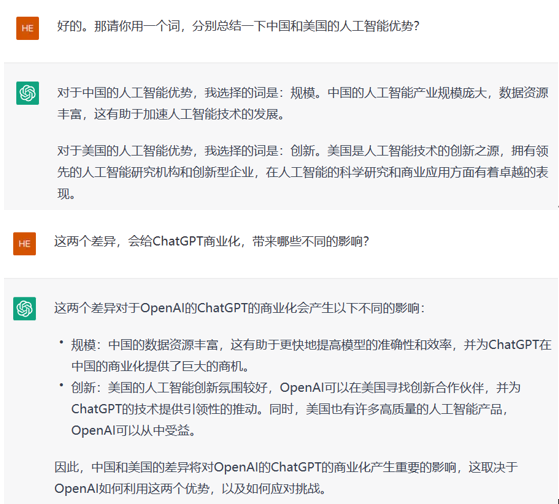
Task: Click the bullet dot before 规模：中国的数据资源丰富
Action: pyautogui.click(x=61, y=342)
